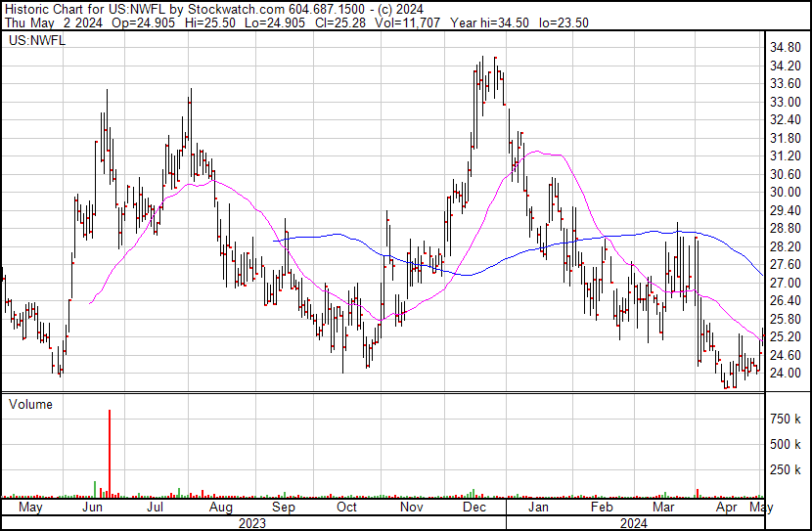Click the 24.00 price axis label
Viewport: 812px width, 531px height.
pyautogui.click(x=788, y=374)
